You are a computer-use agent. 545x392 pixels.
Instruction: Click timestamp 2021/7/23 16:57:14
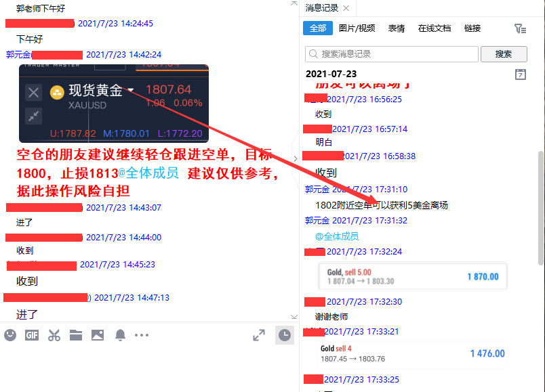pyautogui.click(x=370, y=129)
